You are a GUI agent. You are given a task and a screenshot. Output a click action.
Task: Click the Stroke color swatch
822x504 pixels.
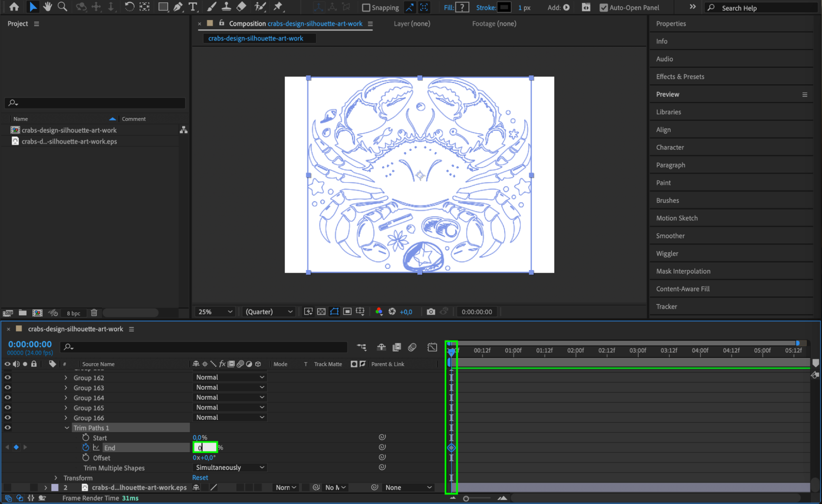[504, 7]
